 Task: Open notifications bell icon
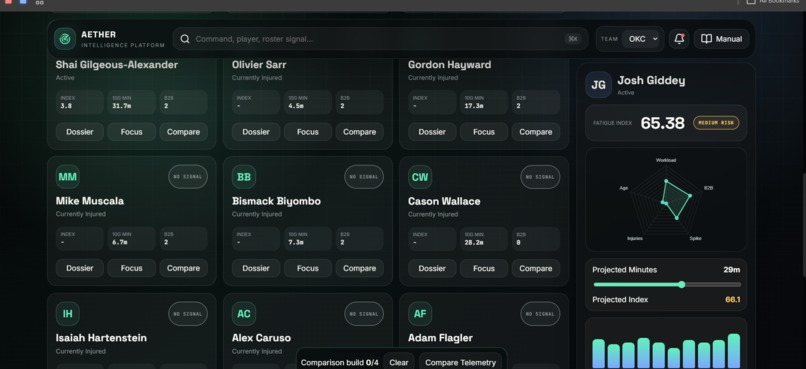pyautogui.click(x=679, y=39)
